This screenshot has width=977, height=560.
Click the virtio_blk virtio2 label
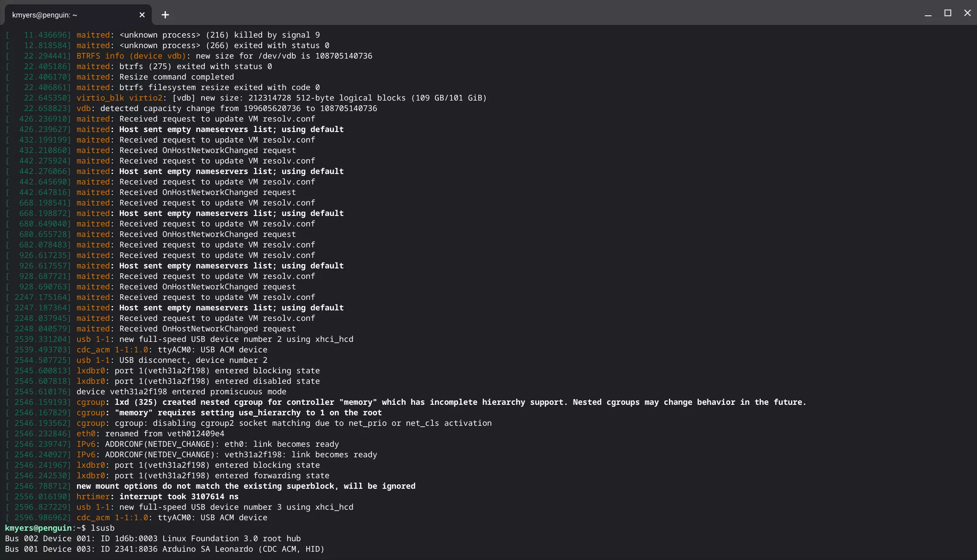(x=119, y=98)
